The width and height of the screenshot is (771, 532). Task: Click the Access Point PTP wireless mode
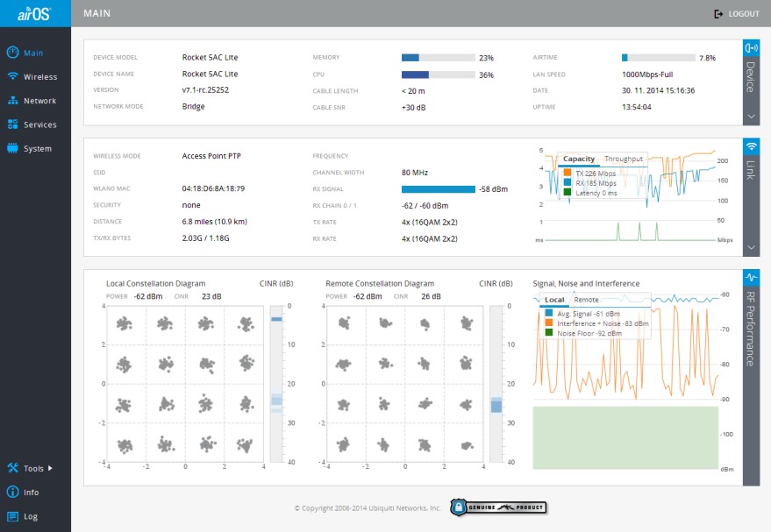(x=211, y=156)
